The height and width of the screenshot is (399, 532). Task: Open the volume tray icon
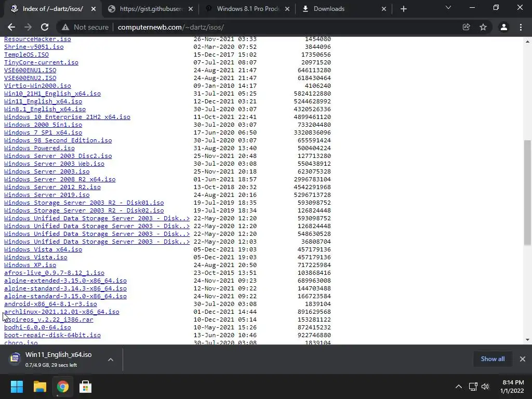pyautogui.click(x=485, y=387)
